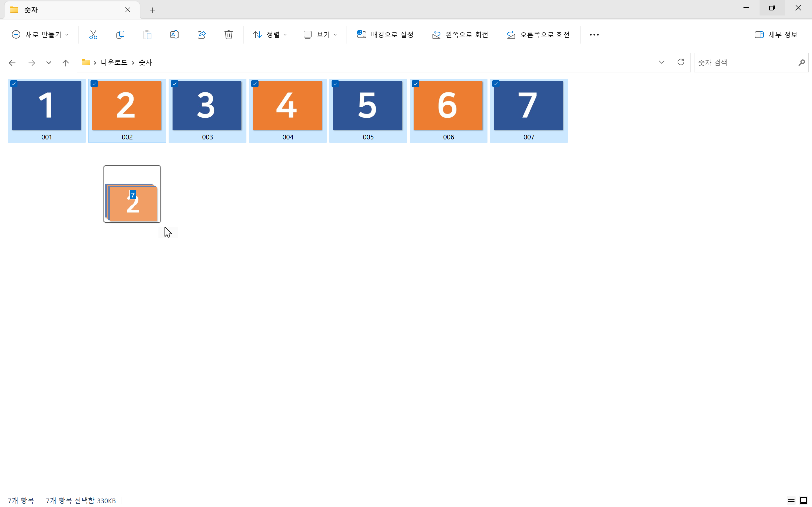The width and height of the screenshot is (812, 507).
Task: Refresh the folder view
Action: (681, 62)
